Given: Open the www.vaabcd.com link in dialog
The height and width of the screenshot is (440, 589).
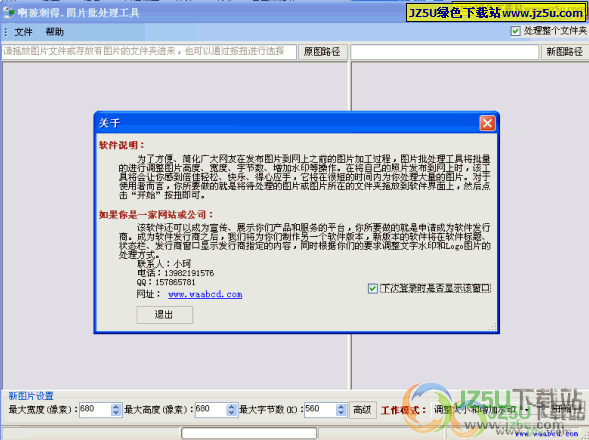Looking at the screenshot, I should point(205,294).
